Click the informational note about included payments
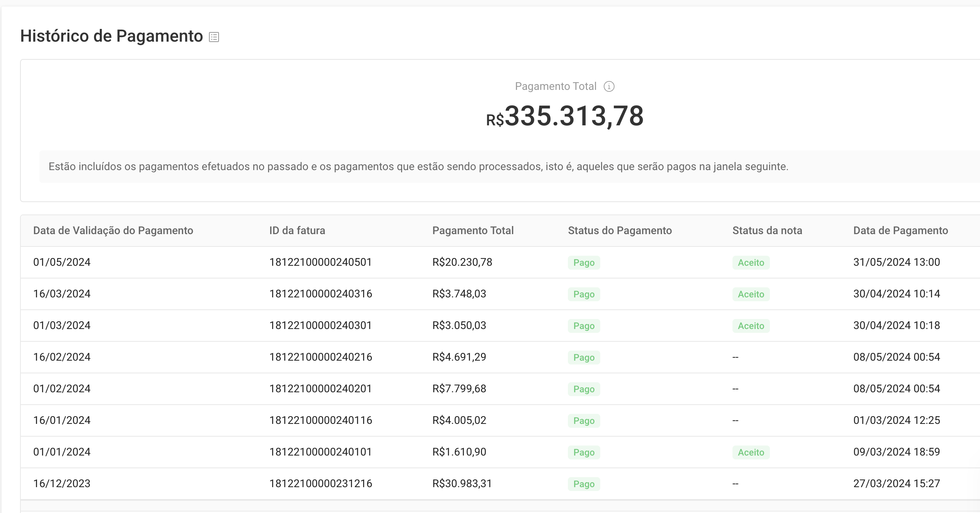Screen dimensions: 980x513 [418, 167]
